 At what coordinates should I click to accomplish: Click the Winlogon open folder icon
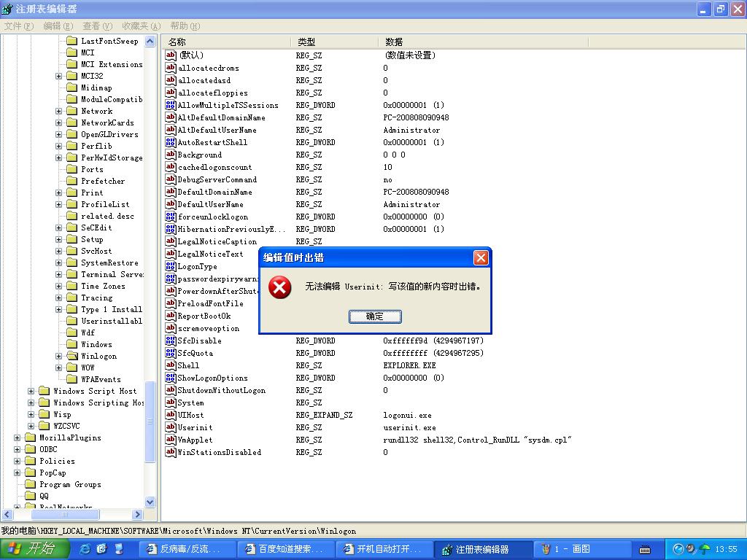[x=72, y=356]
